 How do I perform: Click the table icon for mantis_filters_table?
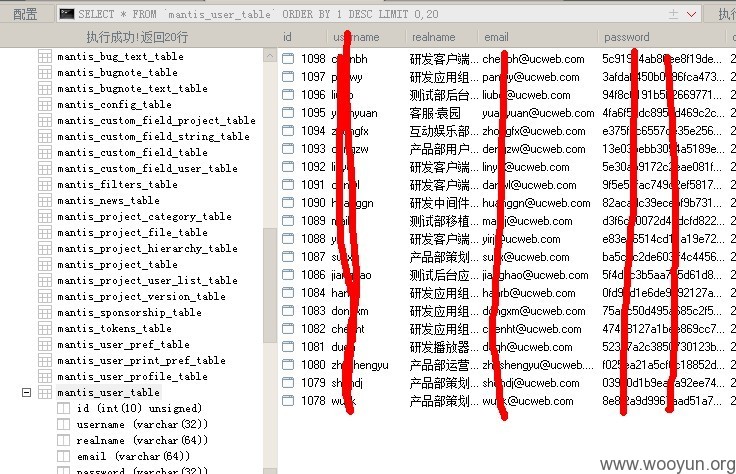pyautogui.click(x=45, y=184)
